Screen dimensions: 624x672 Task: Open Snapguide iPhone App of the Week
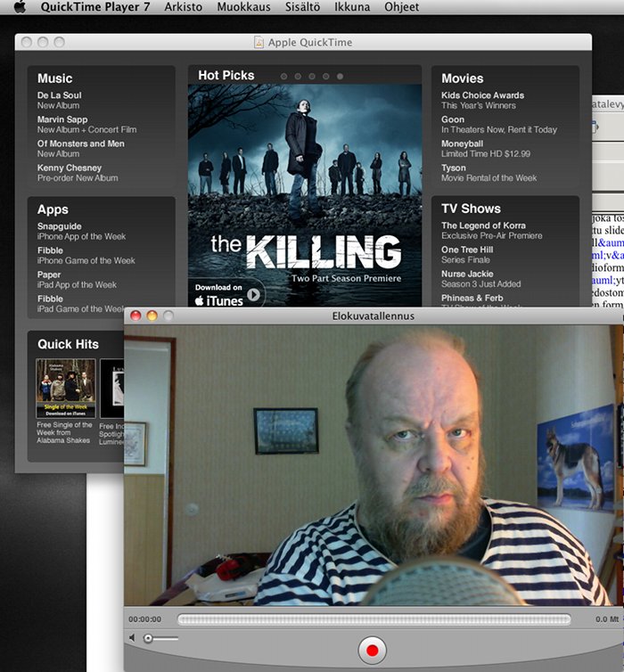81,231
